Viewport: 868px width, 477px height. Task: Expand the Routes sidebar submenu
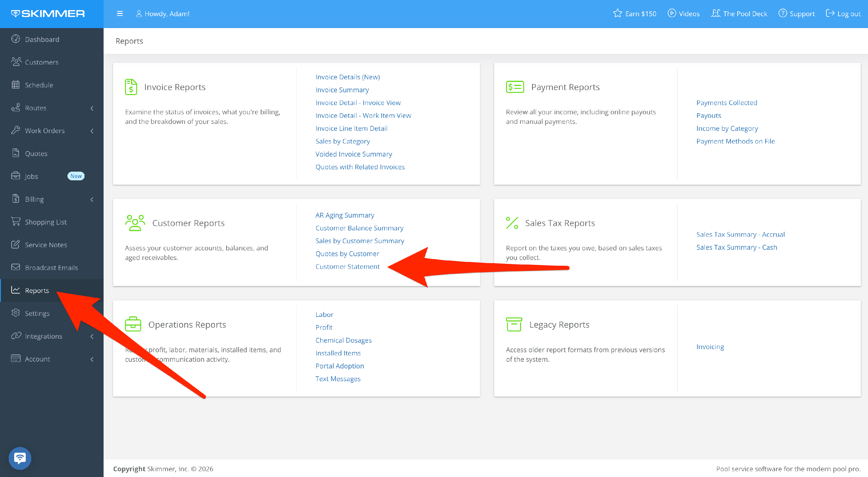[92, 108]
